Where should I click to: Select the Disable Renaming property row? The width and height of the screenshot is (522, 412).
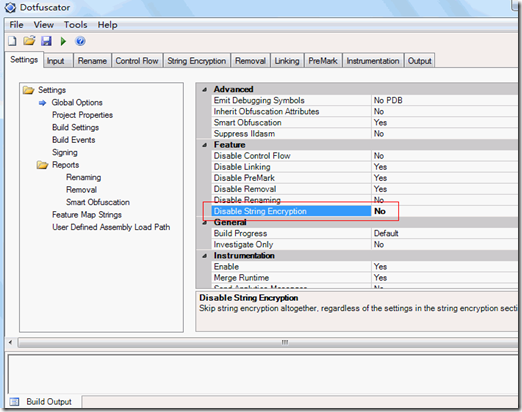pyautogui.click(x=365, y=200)
